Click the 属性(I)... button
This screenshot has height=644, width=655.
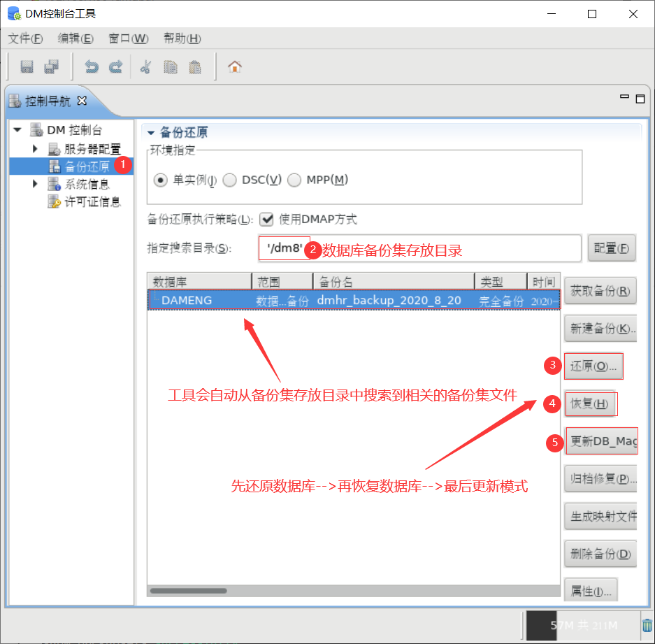point(591,590)
